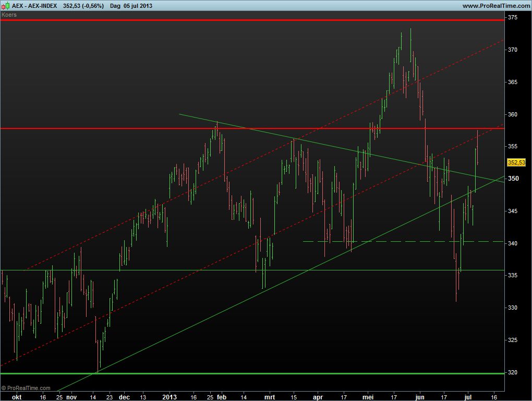Image resolution: width=532 pixels, height=401 pixels.
Task: Click the okt label on the time axis
Action: tap(17, 397)
